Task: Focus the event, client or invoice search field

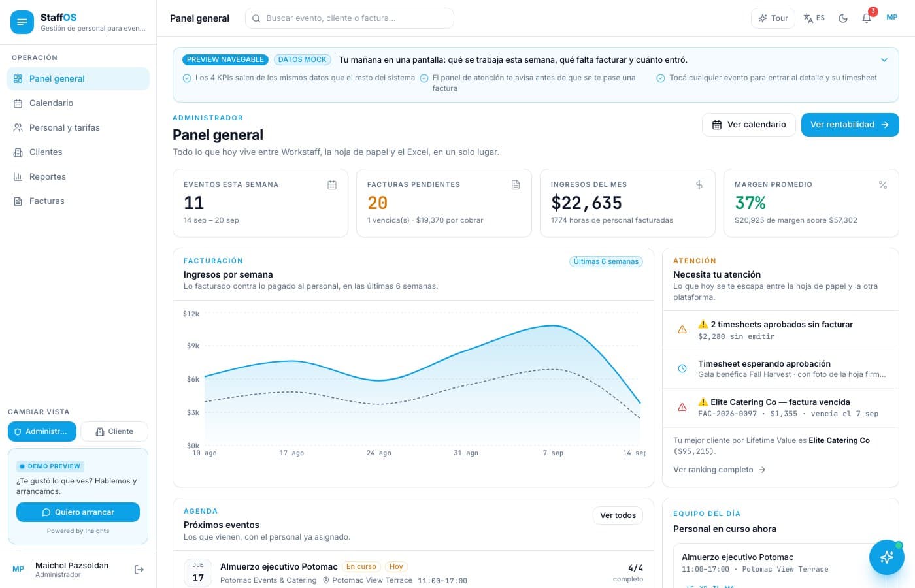Action: [350, 18]
